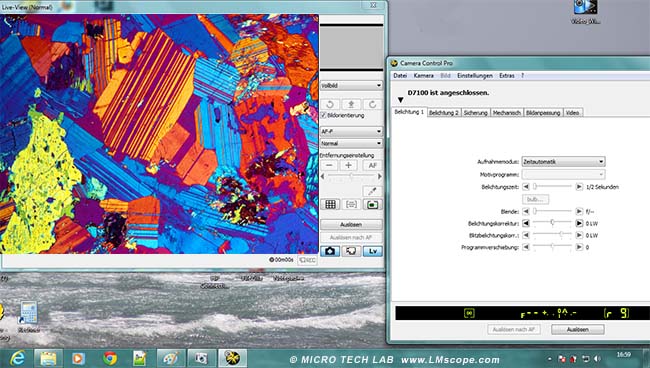Click Auslösen button in Live-View panel

[x=351, y=225]
